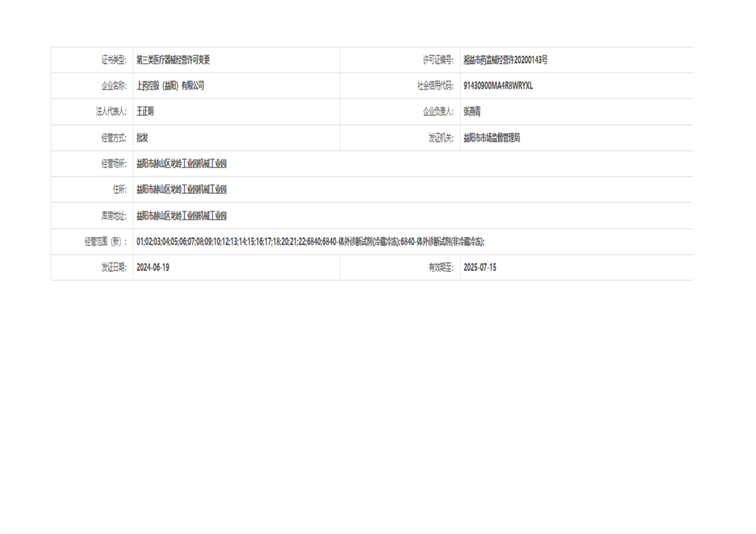Screen dimensions: 756x534
Task: Click the address in the 经营场所 row
Action: [181, 164]
